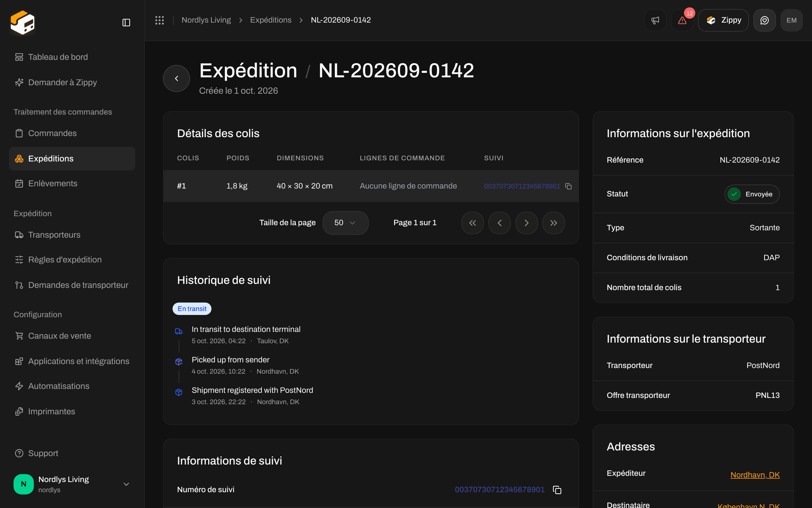
Task: Select Expéditions in the sidebar
Action: 72,159
